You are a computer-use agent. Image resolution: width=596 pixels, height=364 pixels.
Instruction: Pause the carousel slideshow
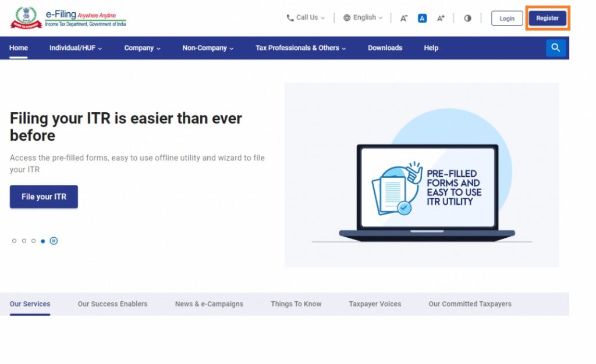pyautogui.click(x=54, y=241)
